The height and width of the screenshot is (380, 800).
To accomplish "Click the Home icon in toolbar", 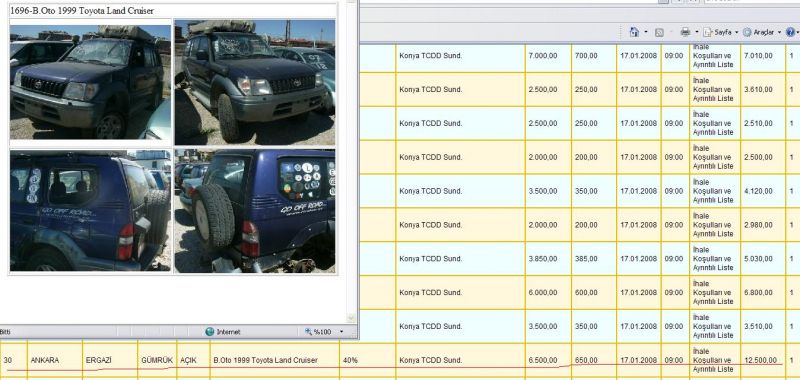I will coord(634,32).
